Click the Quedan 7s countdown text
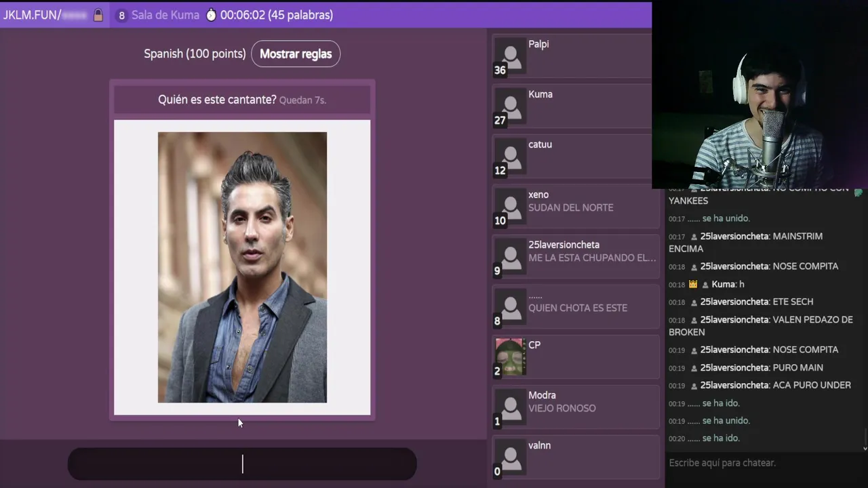868x488 pixels. pyautogui.click(x=302, y=100)
